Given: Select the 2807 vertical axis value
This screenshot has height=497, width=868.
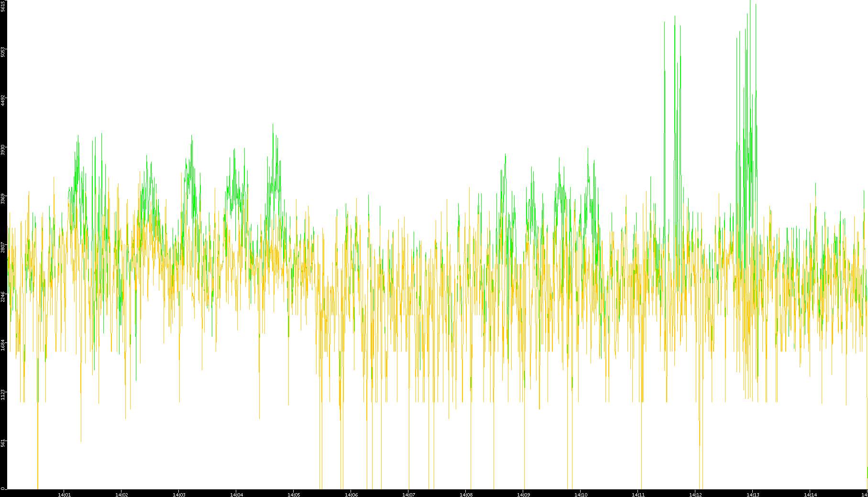Looking at the screenshot, I should [3, 247].
